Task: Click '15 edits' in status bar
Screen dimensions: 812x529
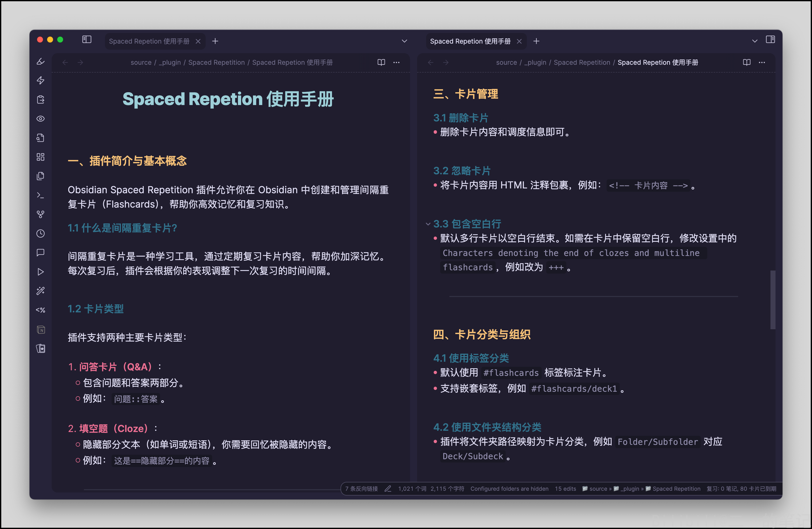Action: click(x=565, y=489)
